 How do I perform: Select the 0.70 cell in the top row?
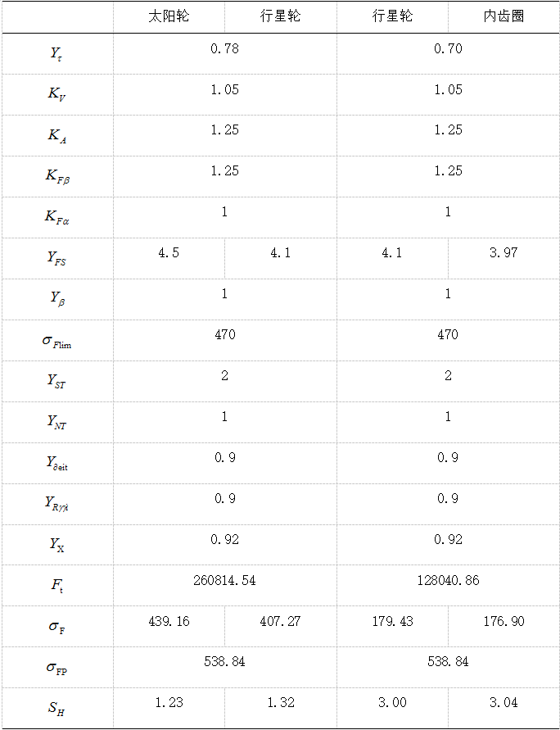pos(448,49)
